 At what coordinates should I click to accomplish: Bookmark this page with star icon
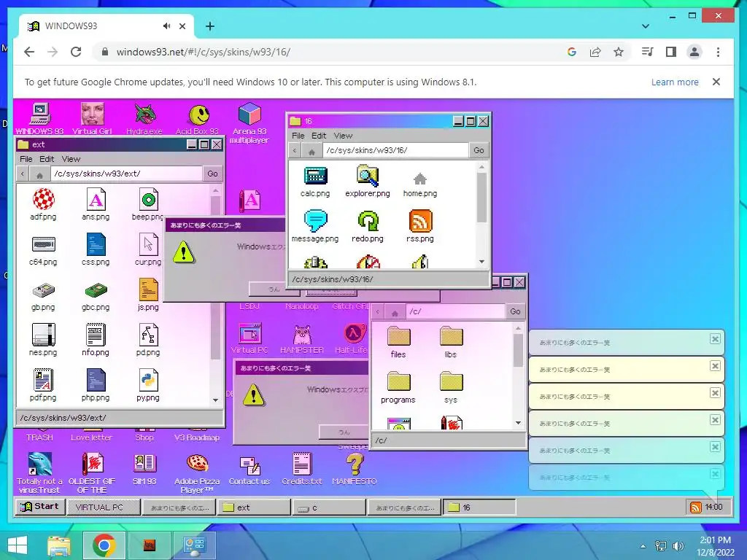[x=619, y=52]
